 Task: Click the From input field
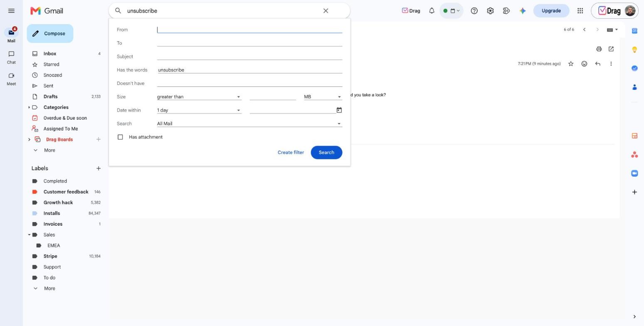[249, 30]
